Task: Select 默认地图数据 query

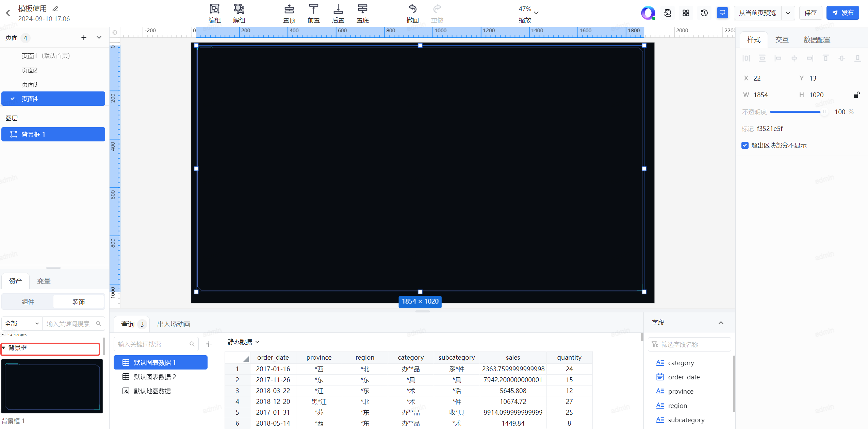Action: [x=160, y=391]
